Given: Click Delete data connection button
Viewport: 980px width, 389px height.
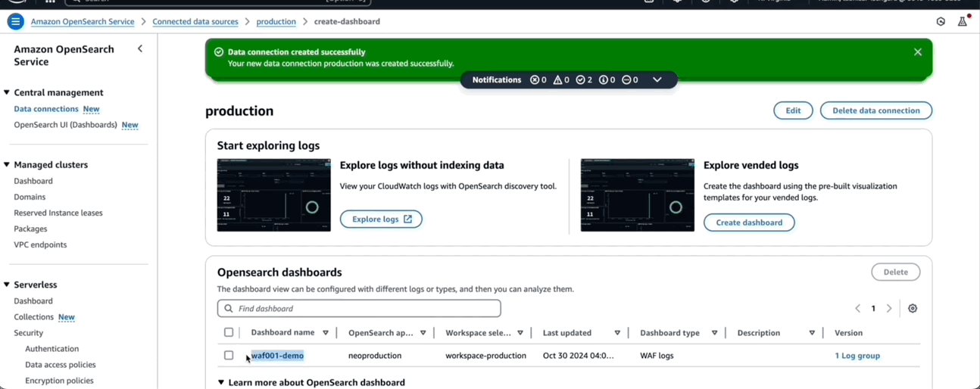Looking at the screenshot, I should (x=876, y=110).
